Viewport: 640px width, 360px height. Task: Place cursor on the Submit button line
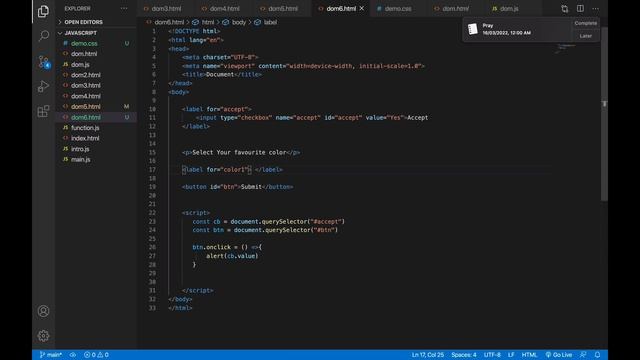(x=237, y=187)
